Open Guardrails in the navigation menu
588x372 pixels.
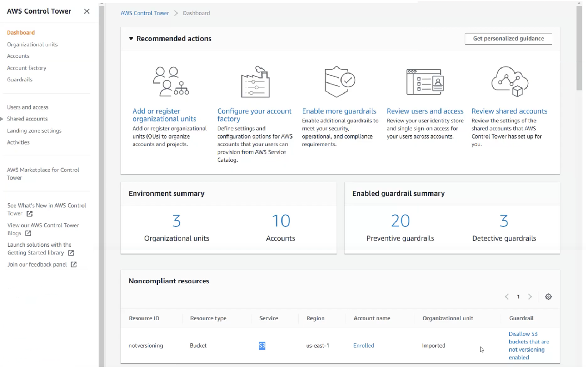coord(20,80)
